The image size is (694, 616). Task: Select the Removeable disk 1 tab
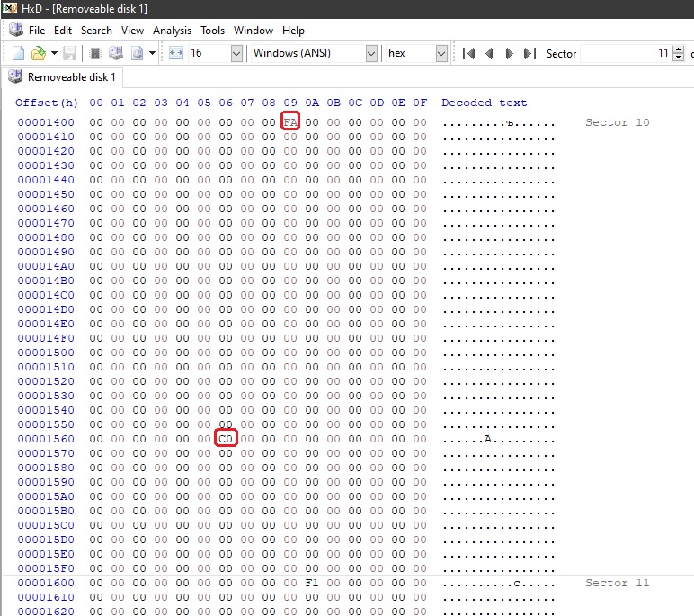tap(63, 77)
